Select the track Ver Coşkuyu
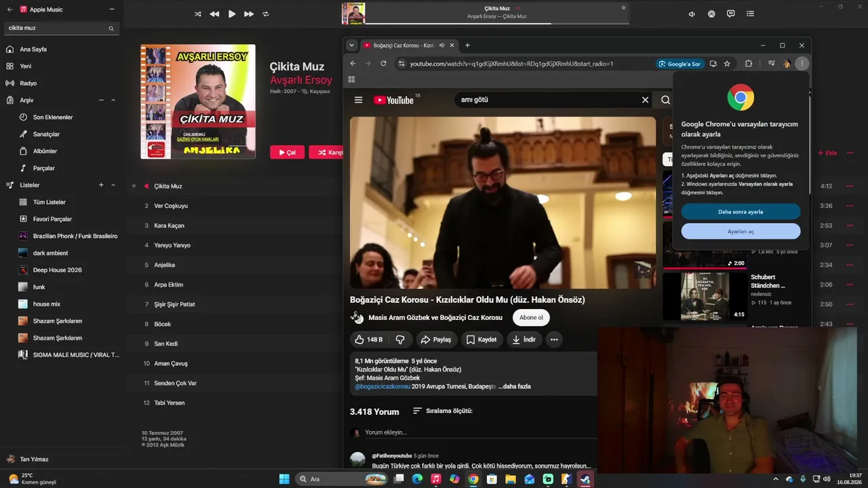The width and height of the screenshot is (868, 488). pos(171,205)
